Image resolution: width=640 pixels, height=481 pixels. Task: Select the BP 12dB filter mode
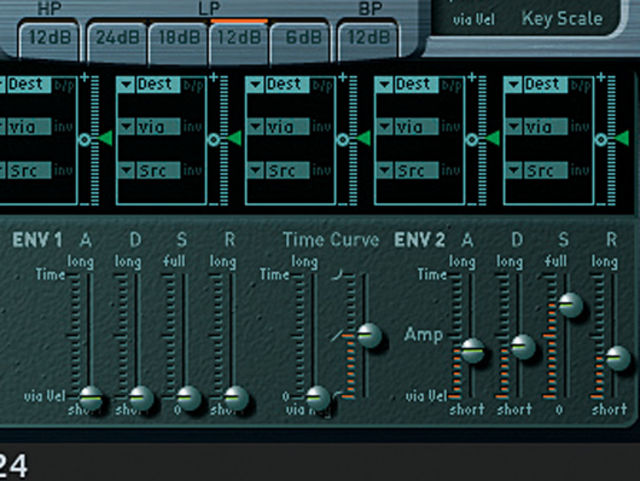[367, 41]
